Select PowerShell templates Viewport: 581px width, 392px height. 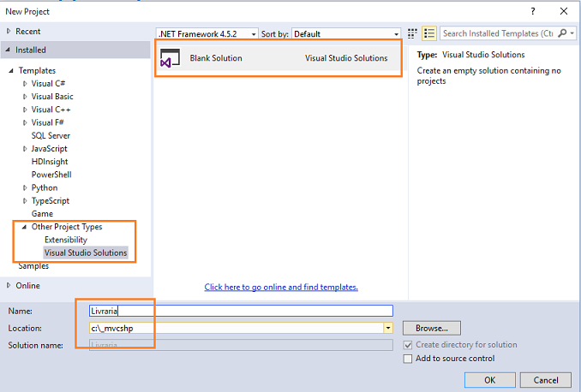[51, 175]
